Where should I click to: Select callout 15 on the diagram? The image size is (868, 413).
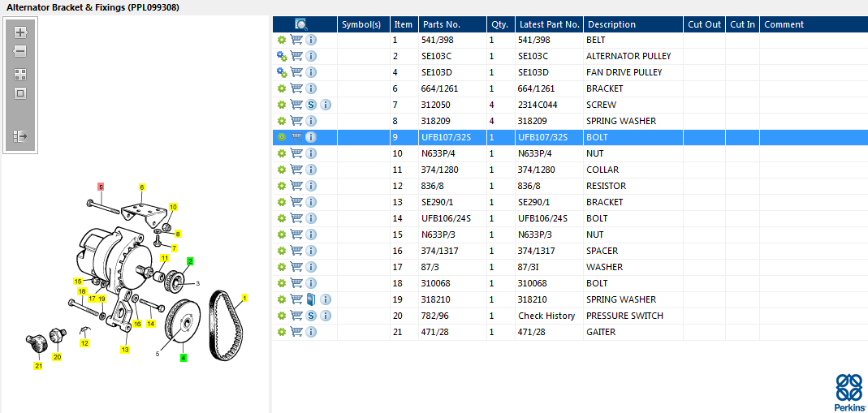78,281
